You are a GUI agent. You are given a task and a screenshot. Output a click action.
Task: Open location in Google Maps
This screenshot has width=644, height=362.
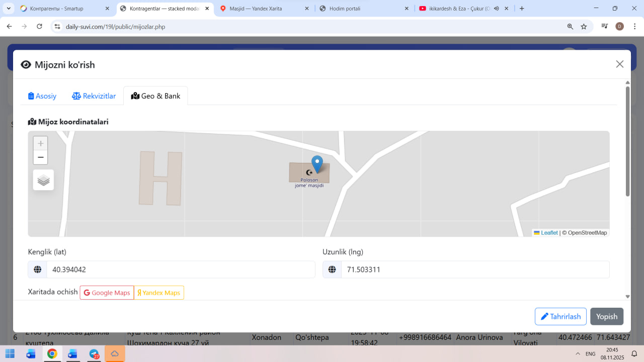(x=107, y=293)
